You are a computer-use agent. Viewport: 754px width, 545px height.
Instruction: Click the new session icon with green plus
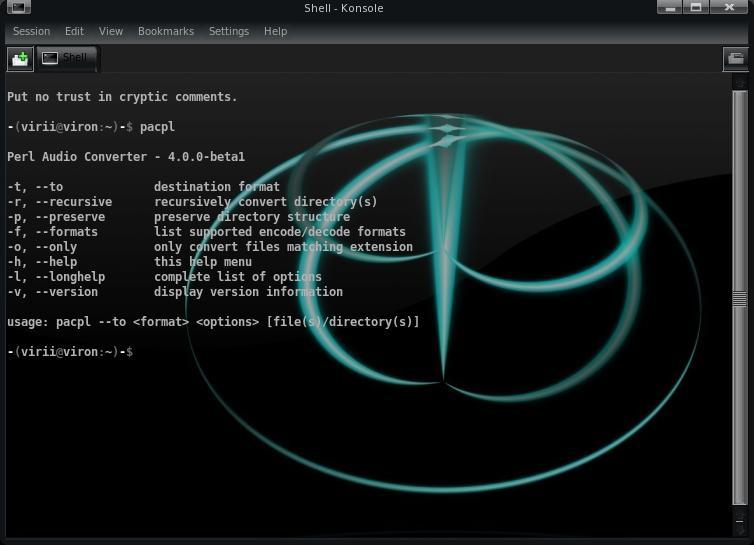coord(20,59)
